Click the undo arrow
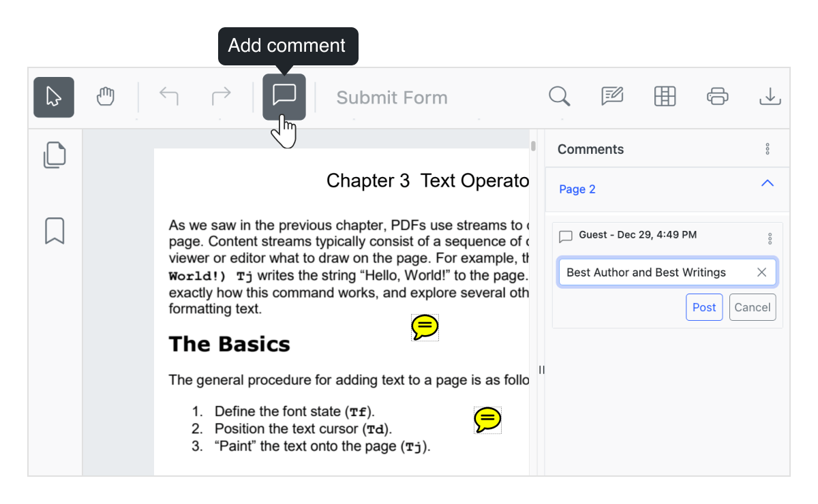 pos(168,97)
